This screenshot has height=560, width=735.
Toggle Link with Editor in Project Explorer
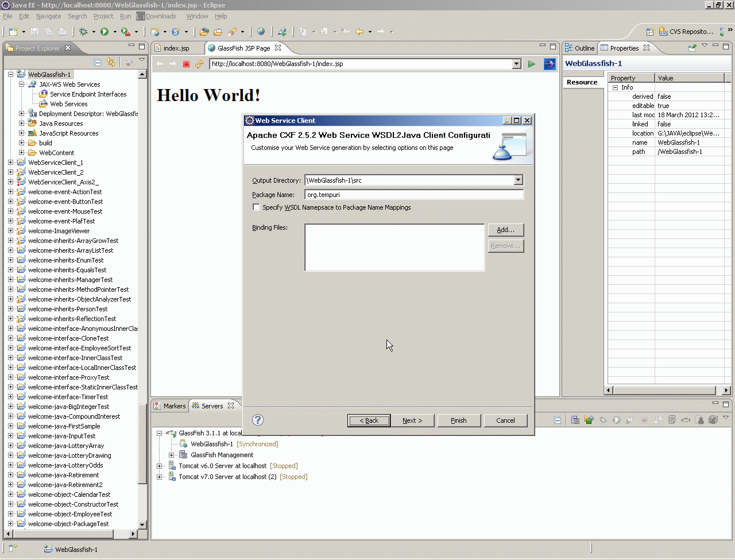click(x=111, y=63)
